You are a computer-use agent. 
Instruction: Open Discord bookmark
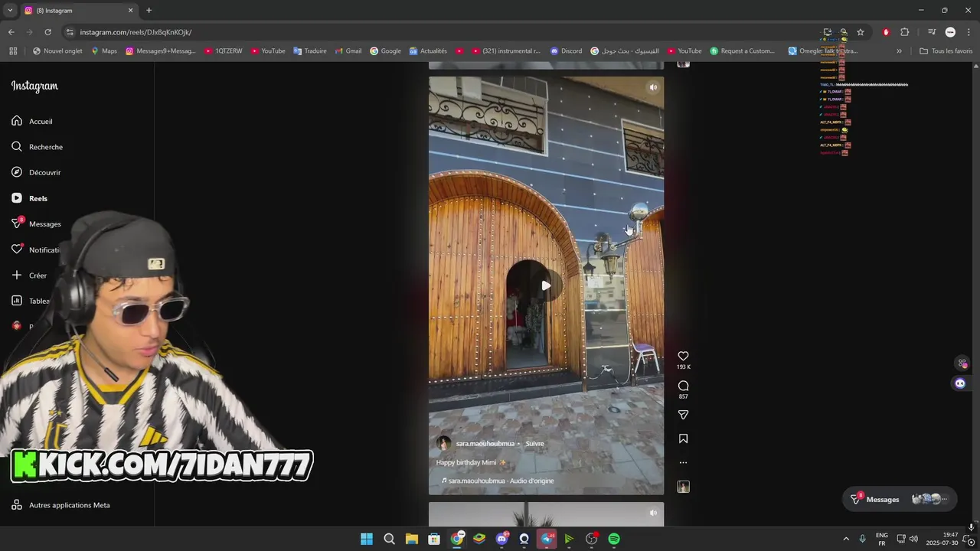pos(566,51)
